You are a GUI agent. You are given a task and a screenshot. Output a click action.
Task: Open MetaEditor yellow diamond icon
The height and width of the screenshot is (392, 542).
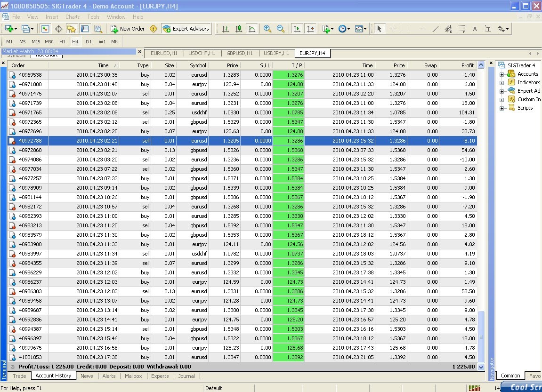coord(153,29)
